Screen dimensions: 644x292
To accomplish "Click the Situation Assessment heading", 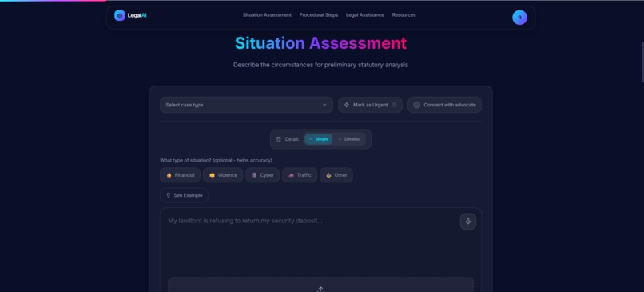I will pos(320,43).
